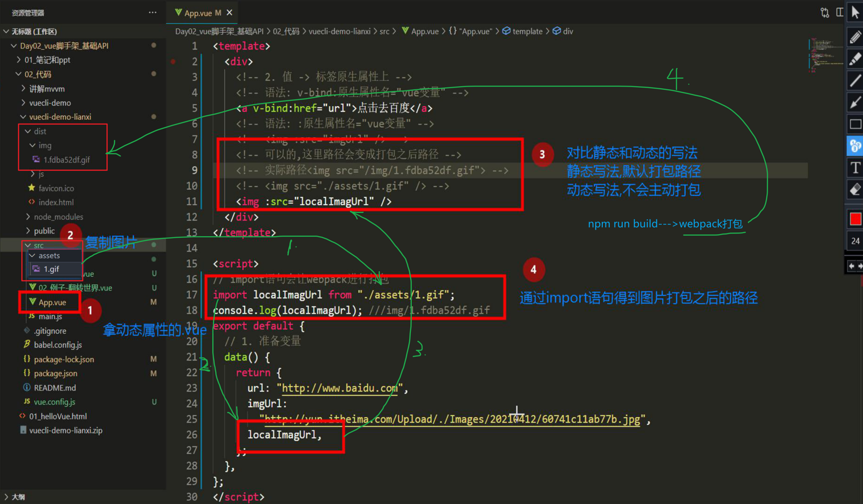Follow the yun.itheima.com image URL link
This screenshot has width=863, height=504.
tap(452, 419)
